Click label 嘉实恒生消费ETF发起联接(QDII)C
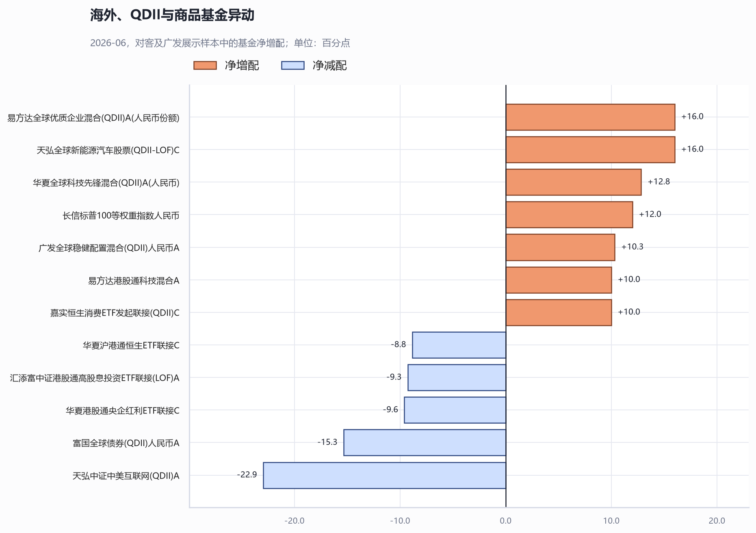 115,313
